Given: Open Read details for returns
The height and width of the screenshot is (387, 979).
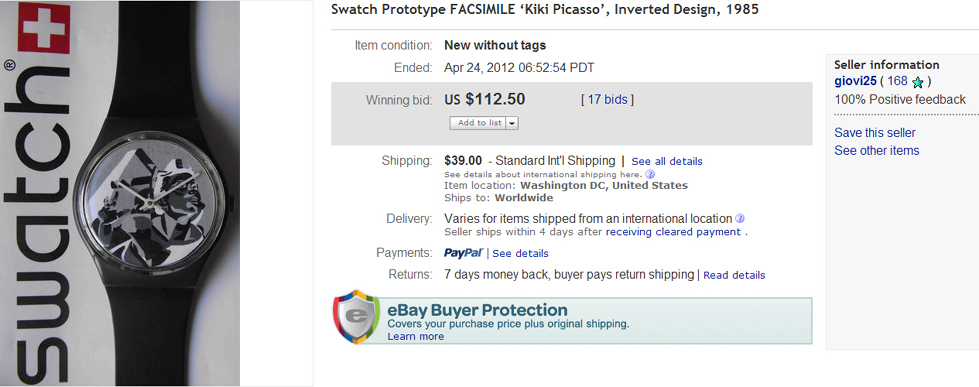Looking at the screenshot, I should coord(734,275).
